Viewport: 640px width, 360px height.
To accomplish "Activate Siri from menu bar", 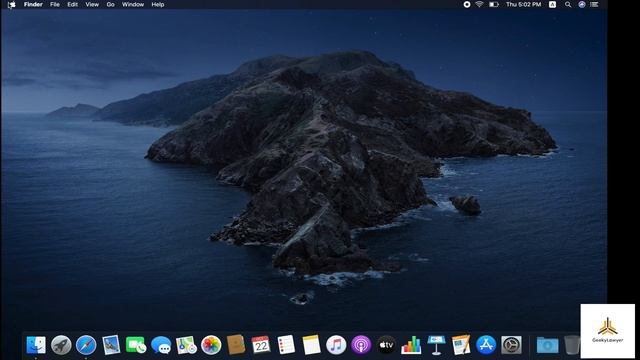I will 582,4.
